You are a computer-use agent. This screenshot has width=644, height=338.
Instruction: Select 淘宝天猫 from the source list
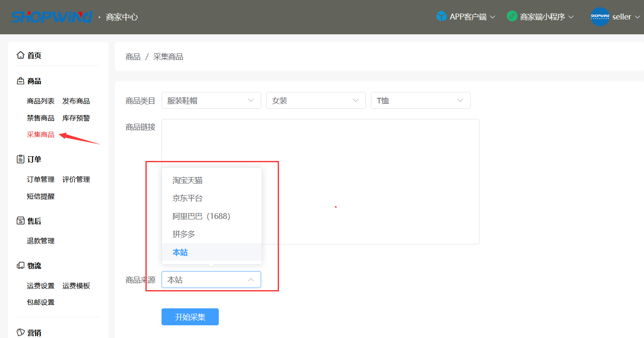tap(212, 180)
